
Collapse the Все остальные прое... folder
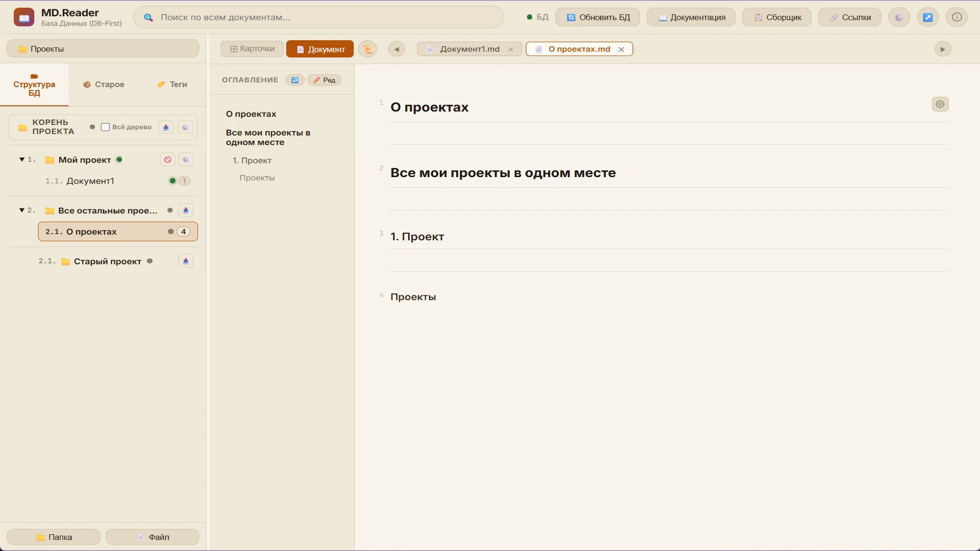pyautogui.click(x=22, y=210)
